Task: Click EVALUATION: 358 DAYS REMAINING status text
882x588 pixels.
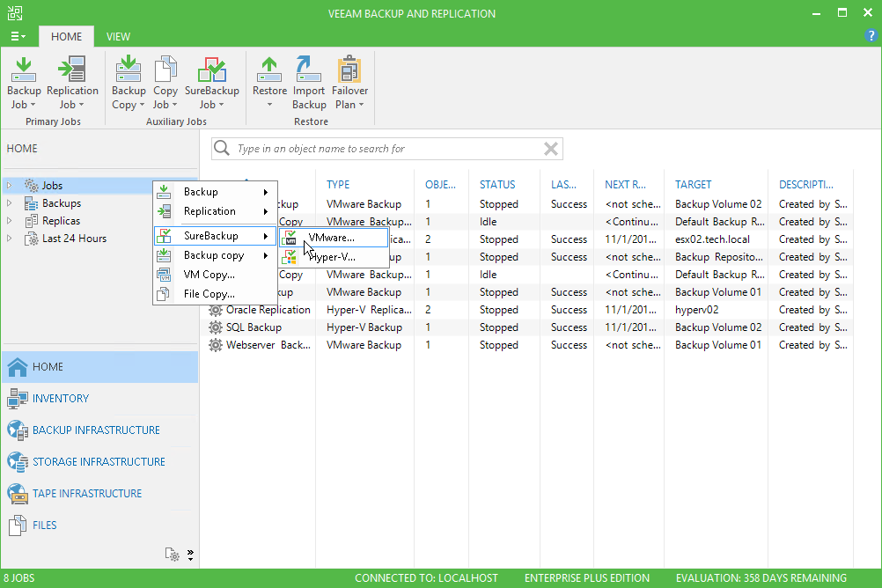Action: [761, 577]
